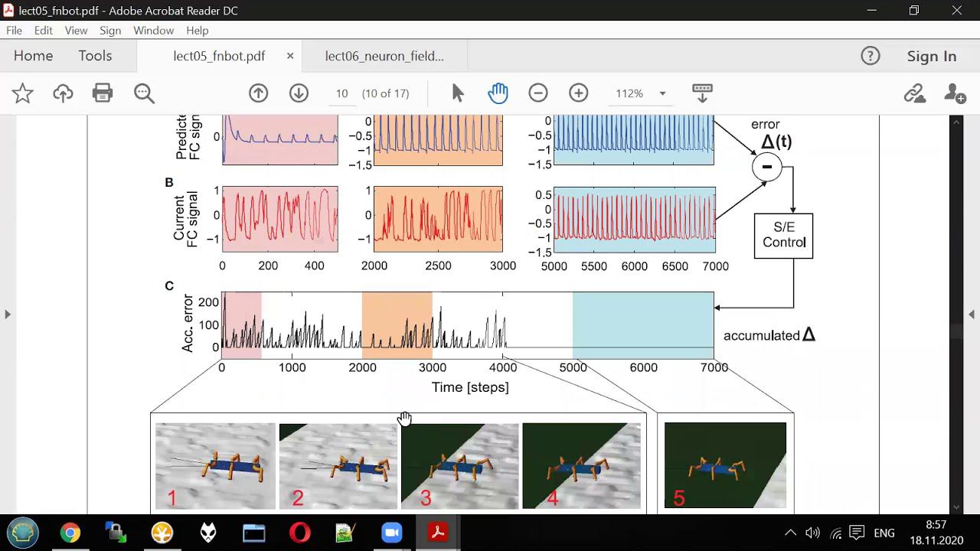Open the page display options dropdown

tap(702, 93)
